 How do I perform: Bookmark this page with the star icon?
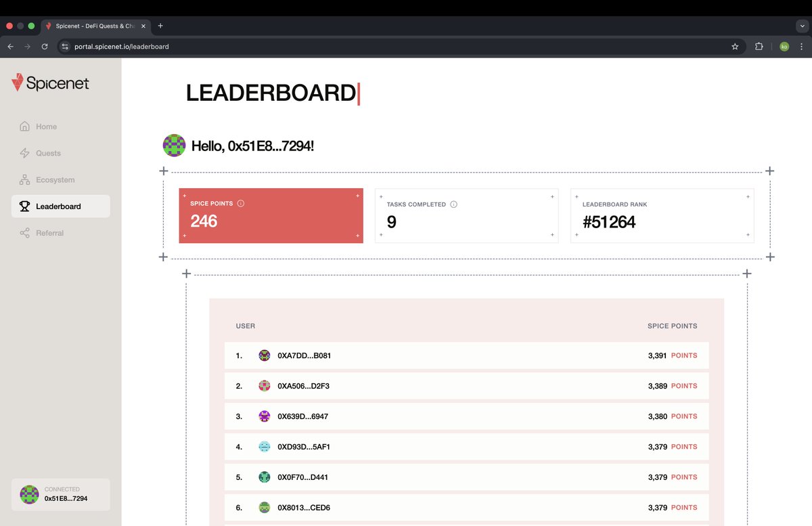735,47
